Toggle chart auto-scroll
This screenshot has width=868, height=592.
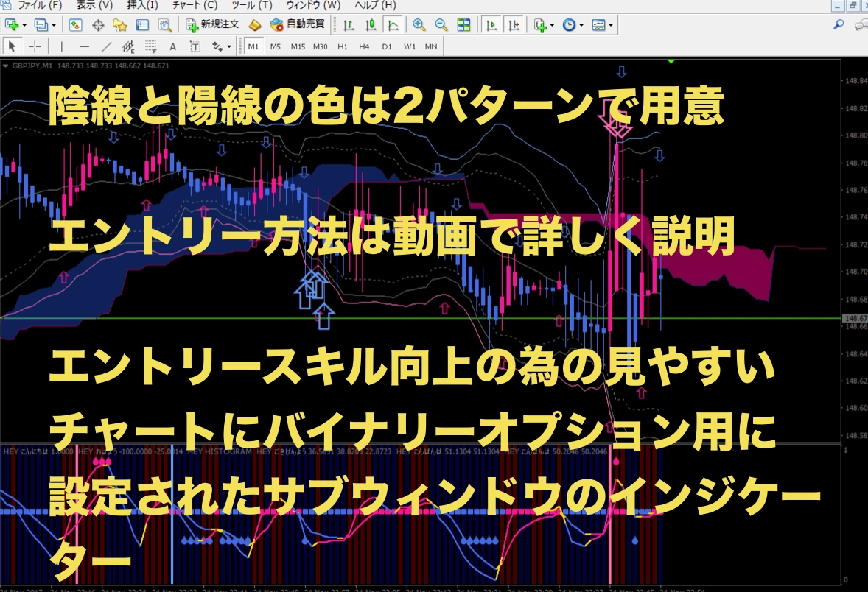pyautogui.click(x=492, y=24)
